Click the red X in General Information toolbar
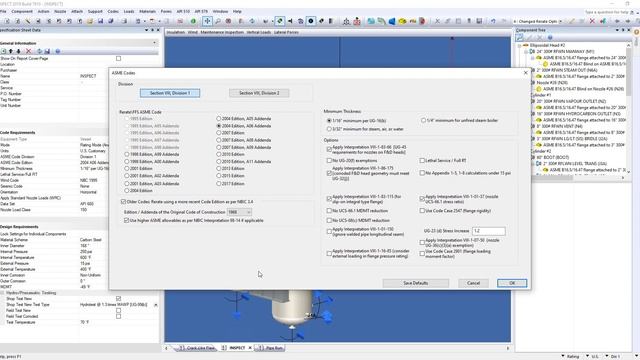The width and height of the screenshot is (640, 360). [x=29, y=51]
